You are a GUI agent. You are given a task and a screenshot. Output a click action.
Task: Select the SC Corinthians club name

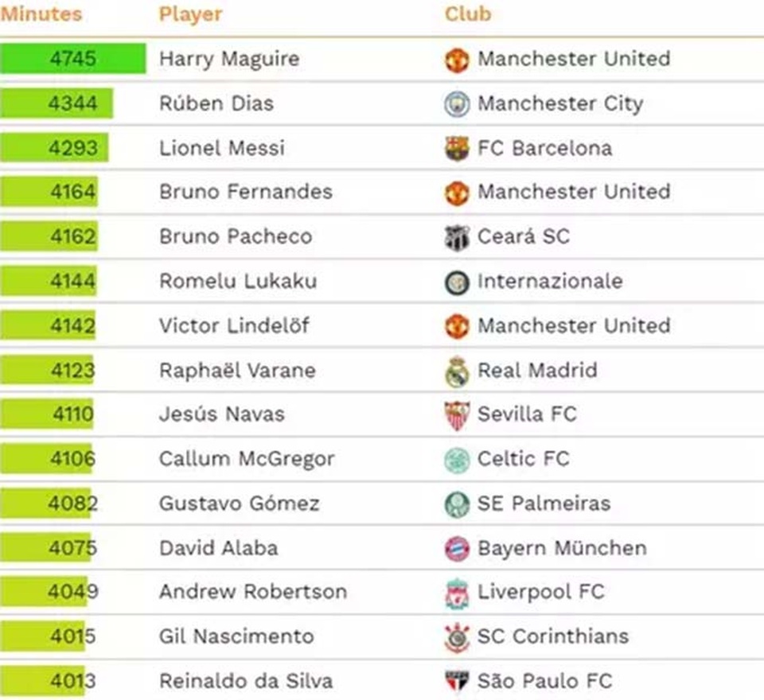click(553, 636)
